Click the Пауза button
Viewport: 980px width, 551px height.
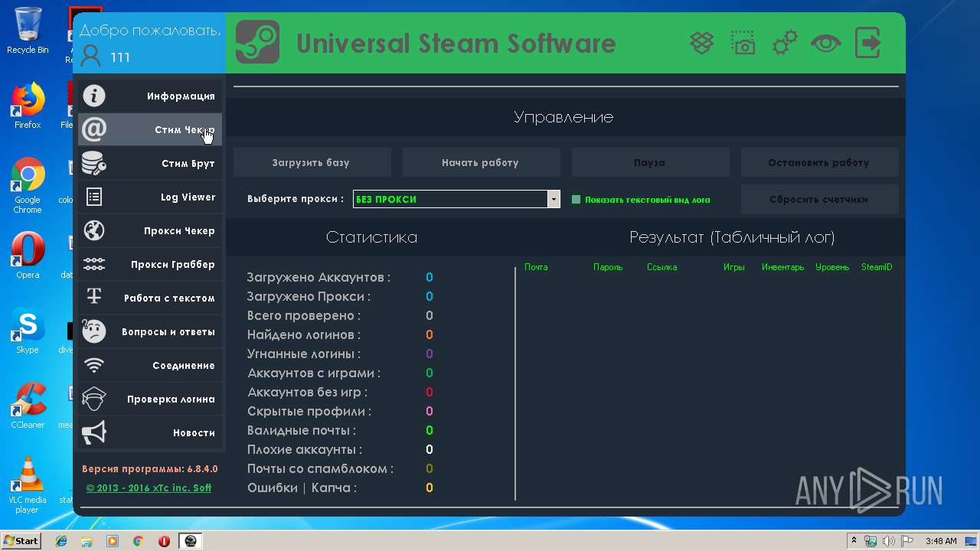[x=650, y=162]
